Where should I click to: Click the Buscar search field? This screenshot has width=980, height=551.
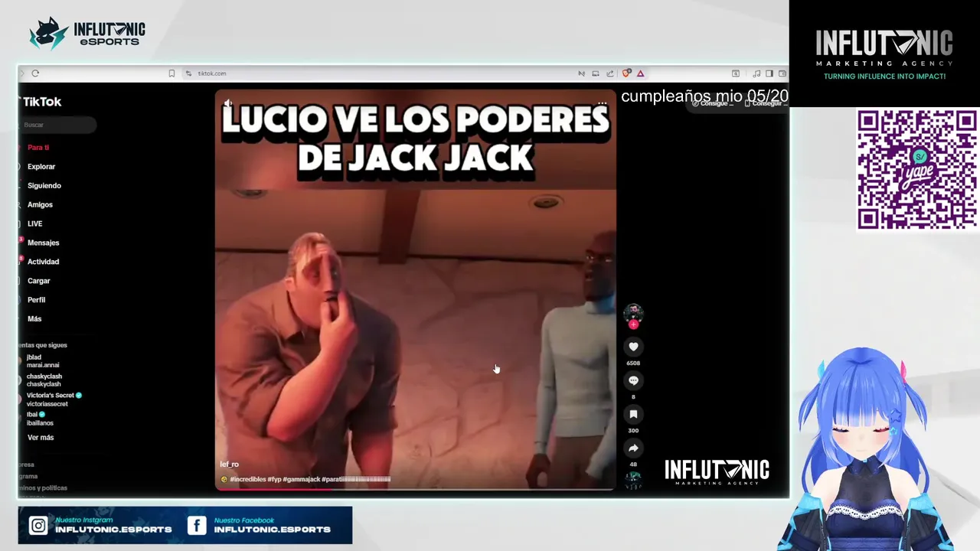[58, 125]
